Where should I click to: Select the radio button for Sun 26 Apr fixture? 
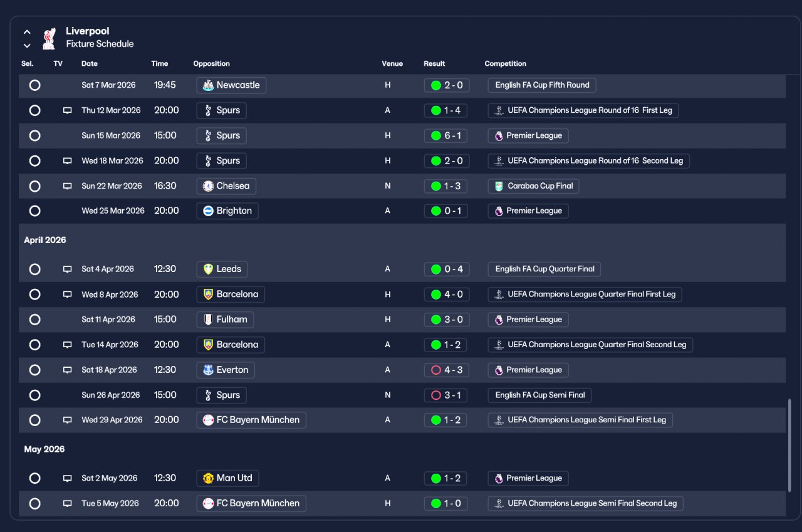pos(35,395)
